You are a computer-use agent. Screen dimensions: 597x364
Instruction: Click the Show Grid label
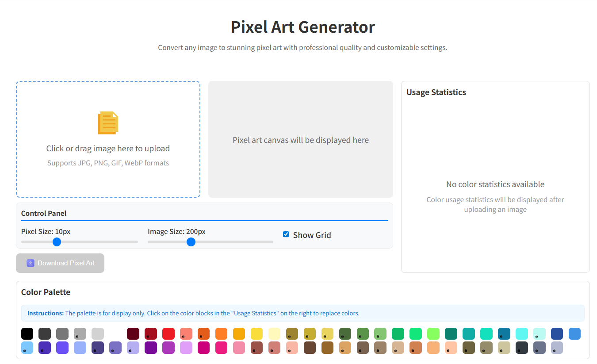(x=312, y=235)
